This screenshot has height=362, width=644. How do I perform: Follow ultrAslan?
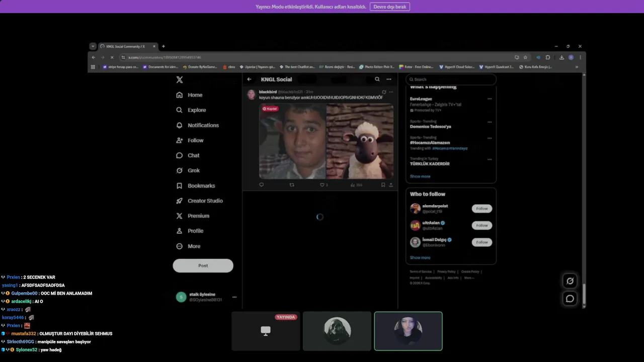click(x=482, y=225)
